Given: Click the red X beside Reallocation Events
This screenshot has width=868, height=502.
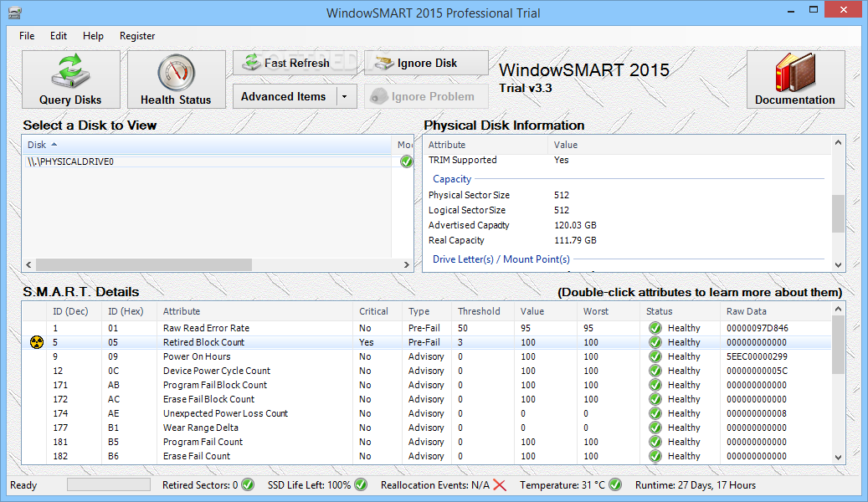Looking at the screenshot, I should click(500, 485).
